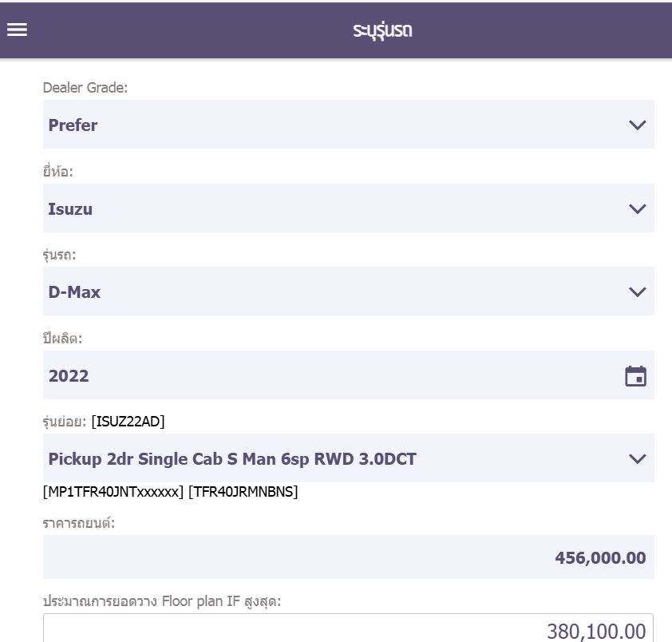Open the calendar picker icon for ปีผลิต
Image resolution: width=672 pixels, height=642 pixels.
pyautogui.click(x=635, y=376)
